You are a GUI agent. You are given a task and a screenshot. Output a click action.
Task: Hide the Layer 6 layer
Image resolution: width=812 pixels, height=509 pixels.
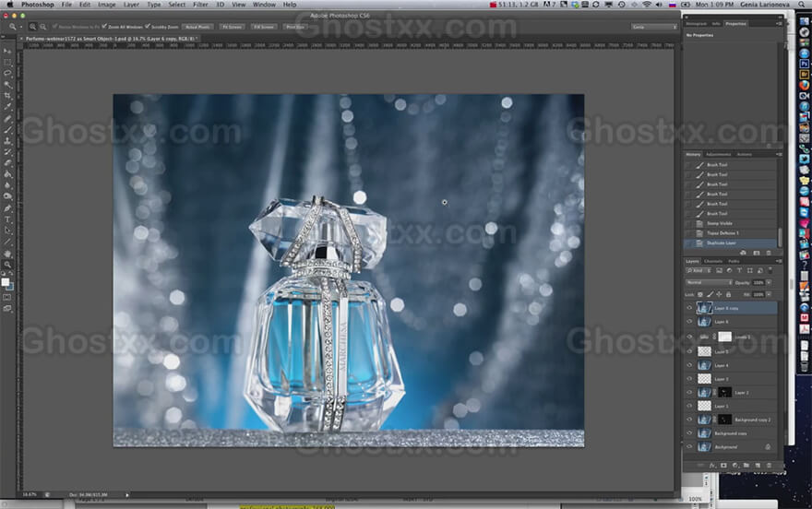(x=689, y=322)
